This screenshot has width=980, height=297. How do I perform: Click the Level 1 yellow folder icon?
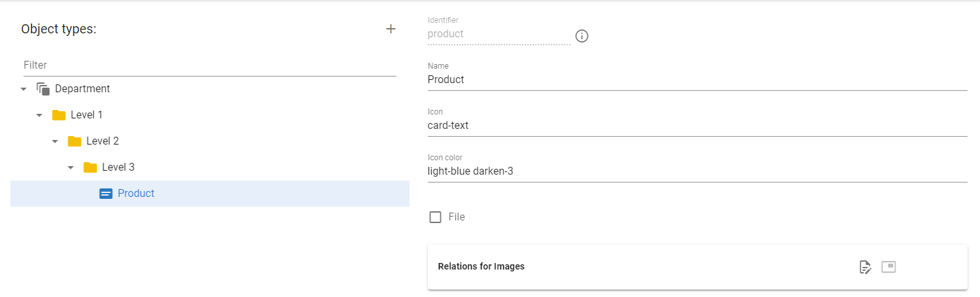point(59,115)
